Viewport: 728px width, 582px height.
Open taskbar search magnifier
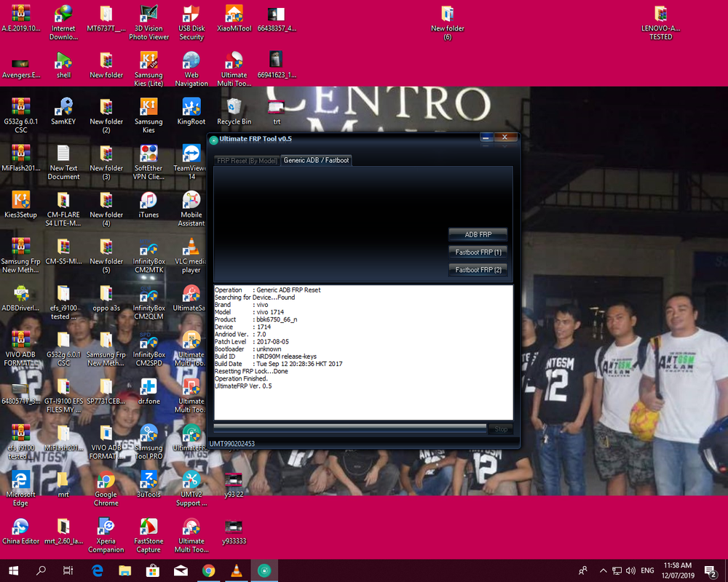pos(41,570)
